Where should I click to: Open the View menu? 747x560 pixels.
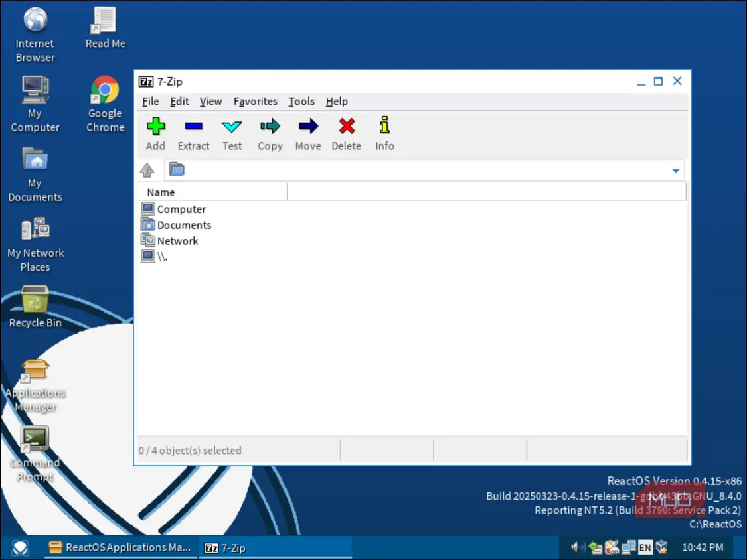click(x=210, y=102)
